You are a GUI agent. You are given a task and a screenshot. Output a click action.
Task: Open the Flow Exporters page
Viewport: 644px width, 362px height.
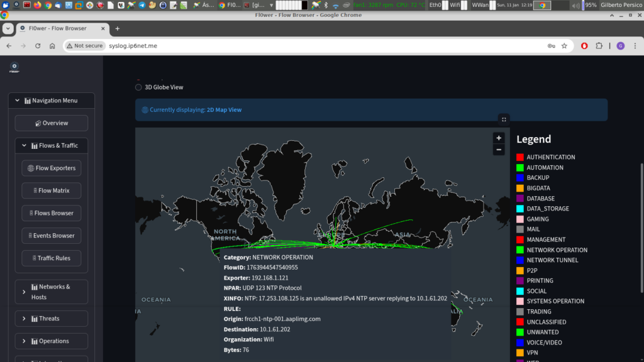51,168
